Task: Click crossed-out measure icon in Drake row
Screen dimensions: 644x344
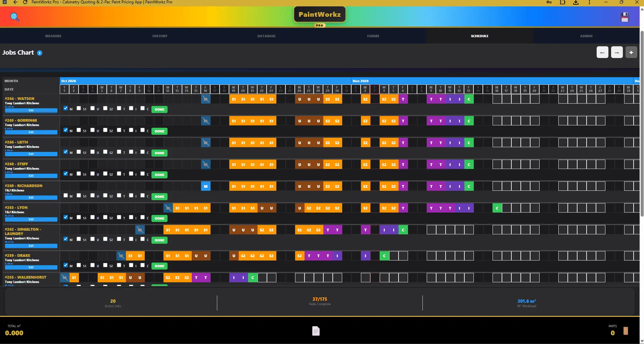Action: pyautogui.click(x=121, y=256)
